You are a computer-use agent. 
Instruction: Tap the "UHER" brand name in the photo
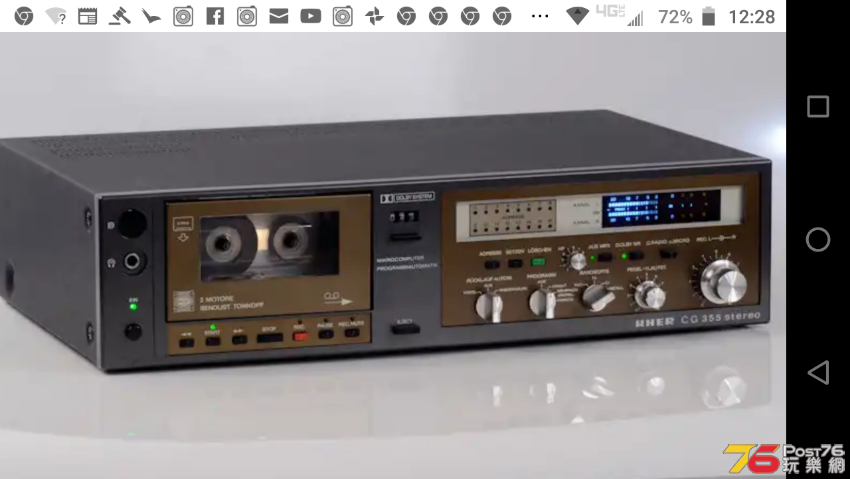(654, 322)
